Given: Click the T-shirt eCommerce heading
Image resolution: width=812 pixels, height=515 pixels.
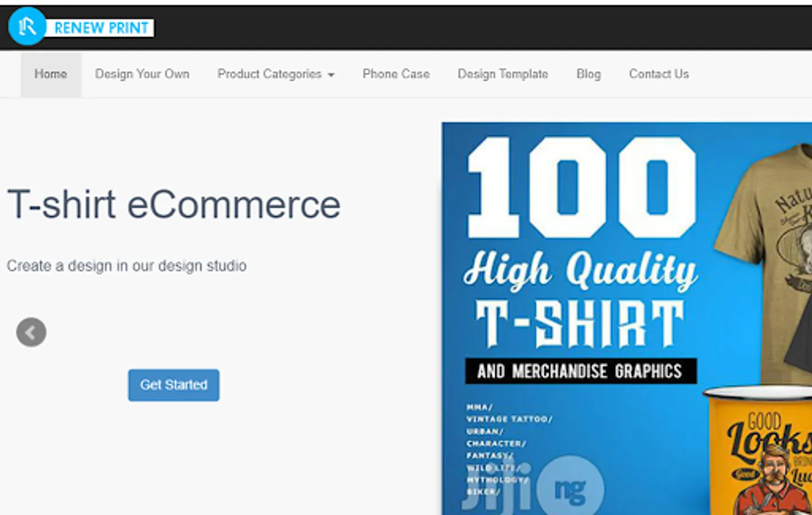Looking at the screenshot, I should pyautogui.click(x=174, y=205).
